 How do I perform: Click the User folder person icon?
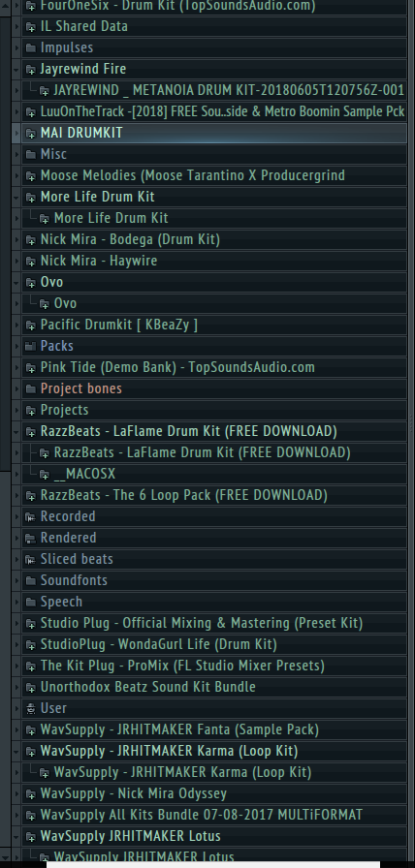30,708
